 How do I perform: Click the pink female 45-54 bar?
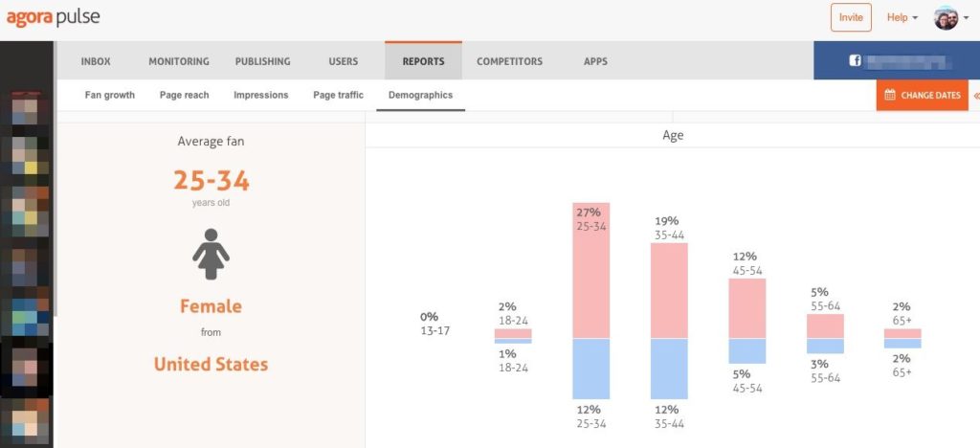746,308
